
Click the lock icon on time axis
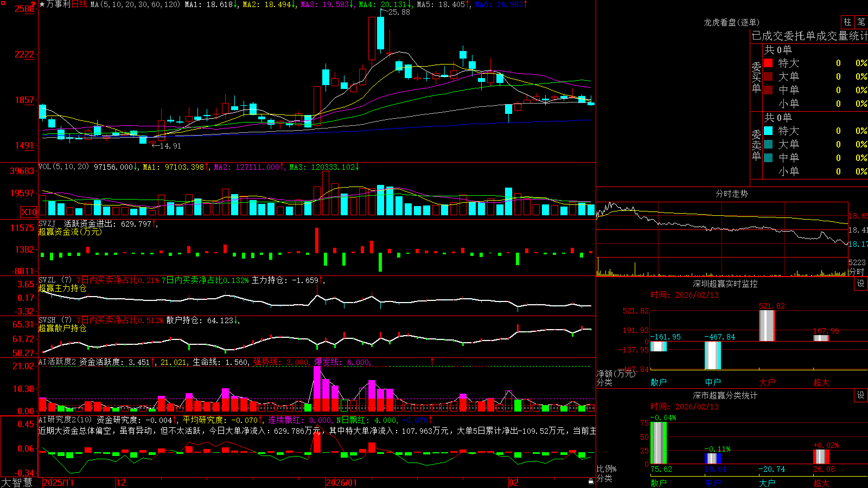click(x=591, y=481)
